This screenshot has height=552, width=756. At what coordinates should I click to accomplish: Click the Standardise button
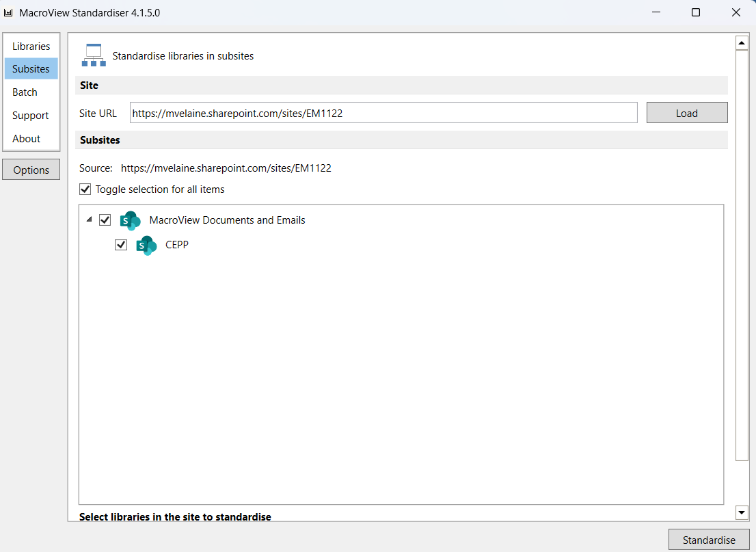tap(709, 540)
